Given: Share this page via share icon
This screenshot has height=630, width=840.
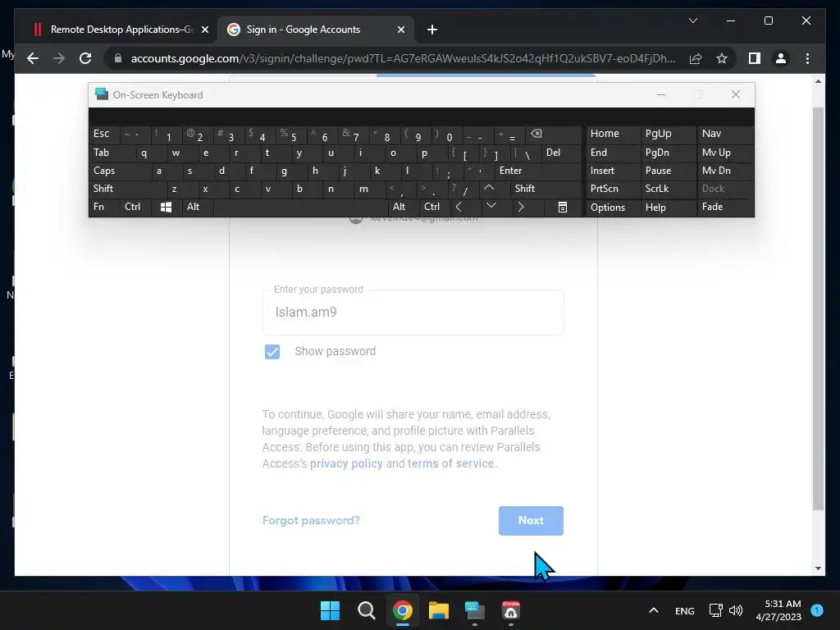Looking at the screenshot, I should (696, 58).
